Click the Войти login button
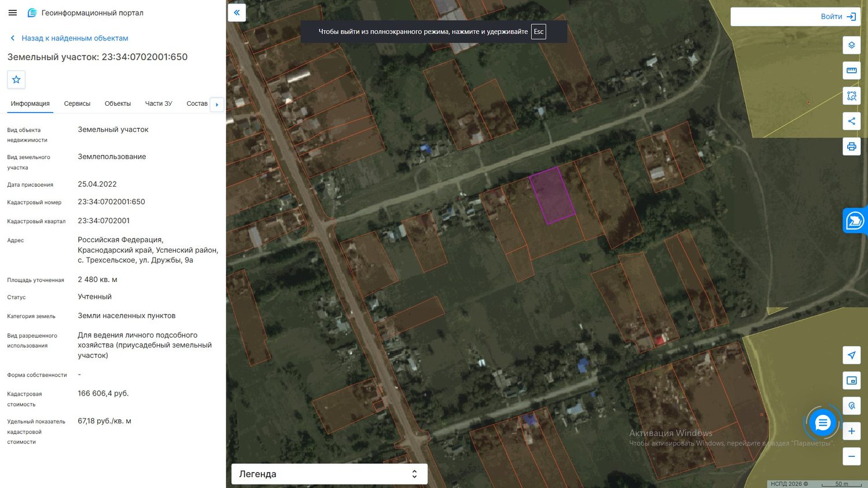This screenshot has height=488, width=868. click(838, 17)
